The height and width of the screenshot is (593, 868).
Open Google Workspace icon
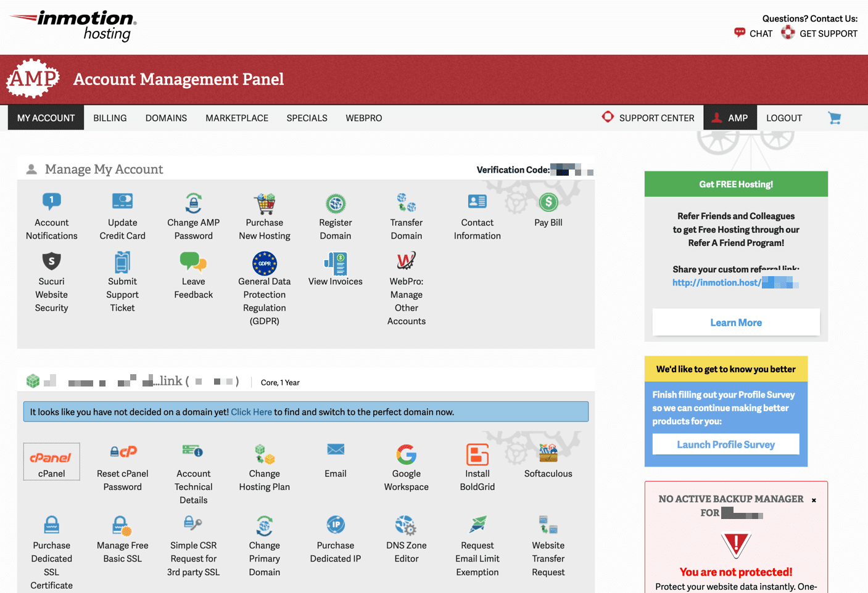tap(407, 454)
